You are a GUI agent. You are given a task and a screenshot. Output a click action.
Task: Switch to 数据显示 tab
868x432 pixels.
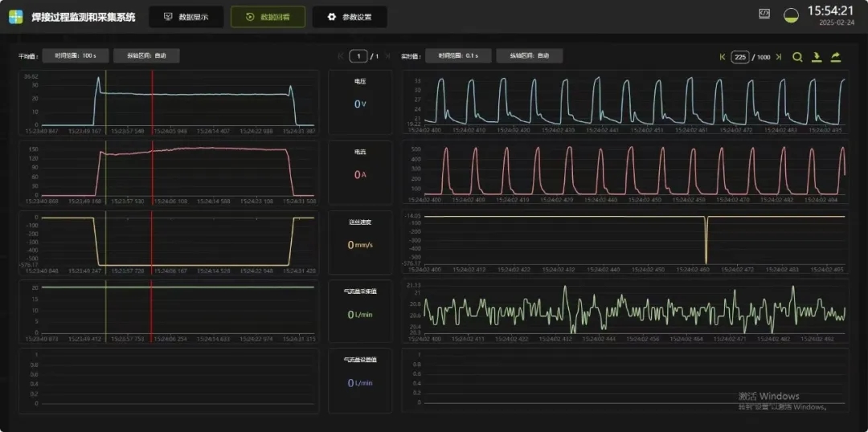pyautogui.click(x=186, y=17)
